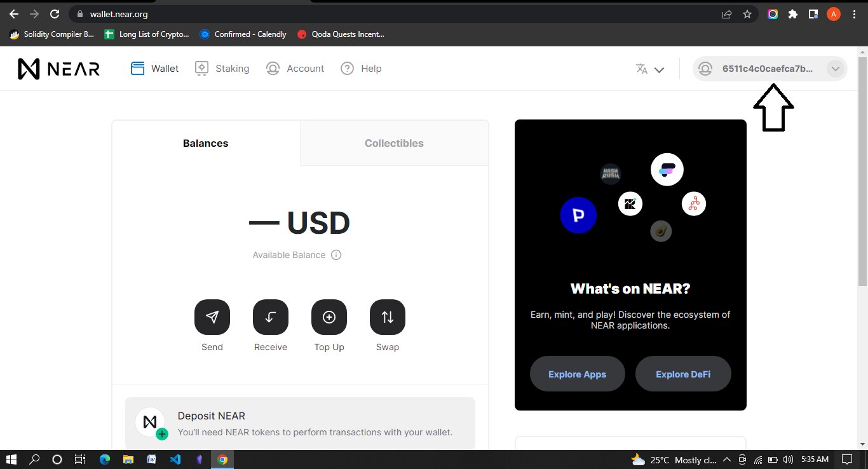The height and width of the screenshot is (469, 868).
Task: Click the avocado app icon
Action: point(661,231)
